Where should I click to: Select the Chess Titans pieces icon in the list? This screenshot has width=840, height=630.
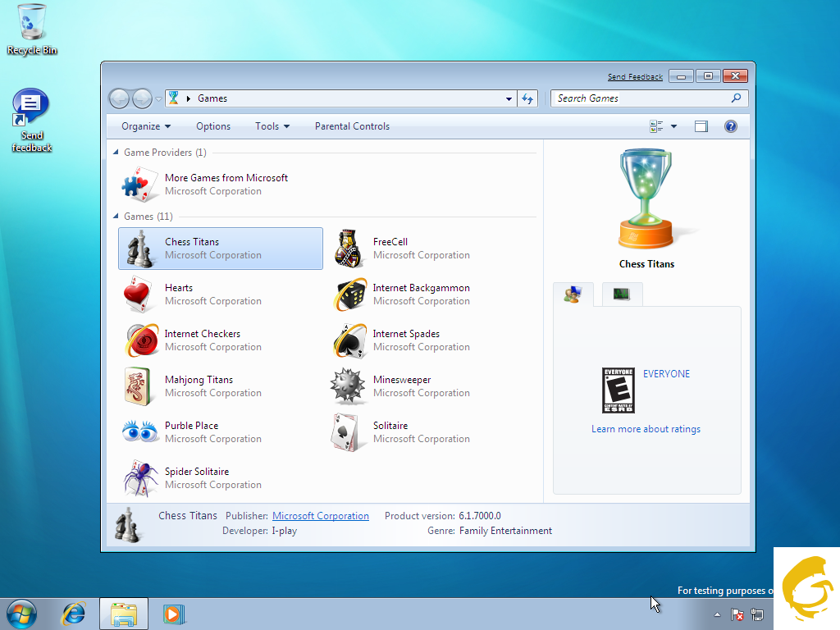(139, 249)
